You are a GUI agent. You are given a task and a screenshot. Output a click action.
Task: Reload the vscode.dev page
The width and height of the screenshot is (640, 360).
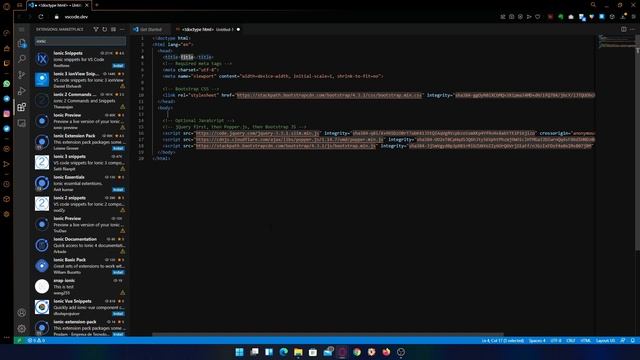click(41, 17)
